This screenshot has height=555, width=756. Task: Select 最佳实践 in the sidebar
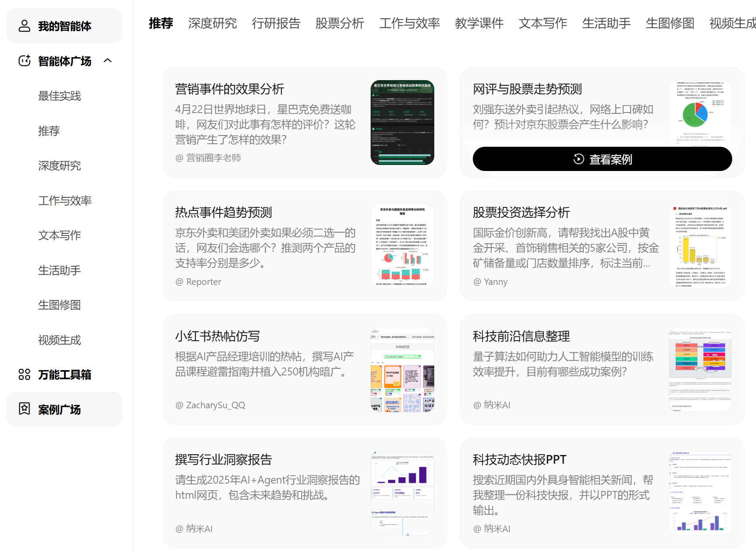59,96
